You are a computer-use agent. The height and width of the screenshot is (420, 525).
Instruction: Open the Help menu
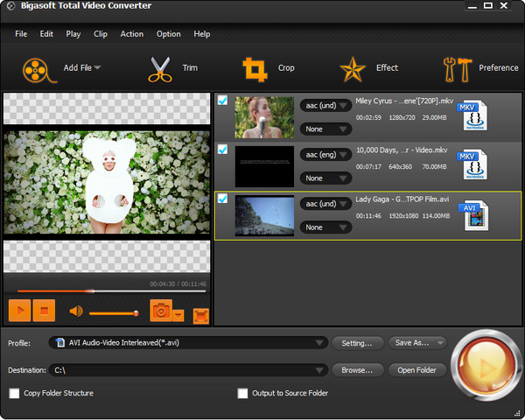[202, 34]
